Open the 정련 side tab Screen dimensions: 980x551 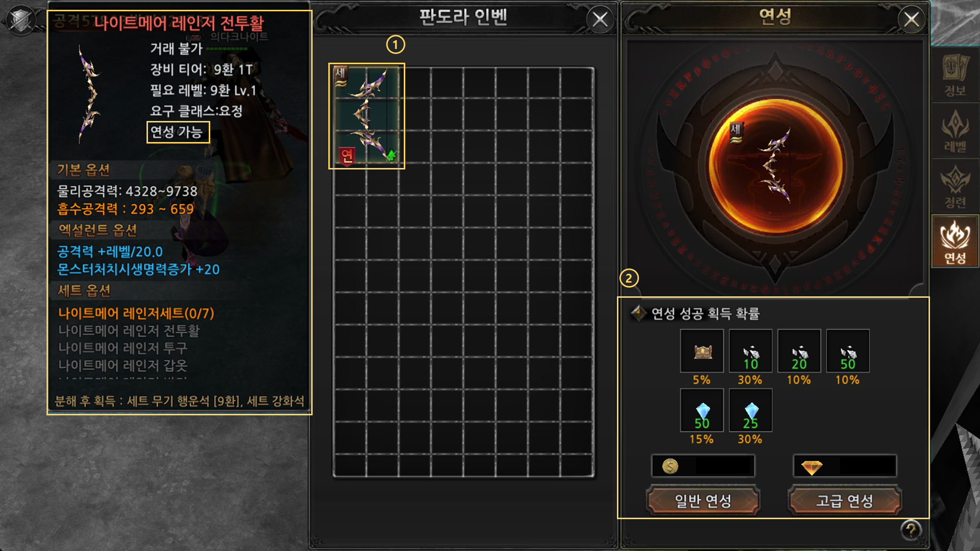point(955,186)
